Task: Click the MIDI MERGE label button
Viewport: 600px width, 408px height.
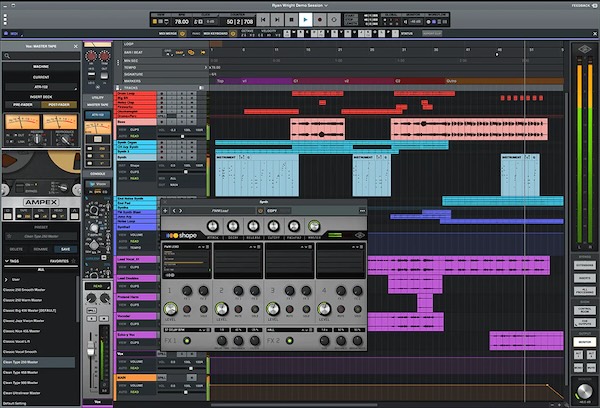Action: coord(168,34)
